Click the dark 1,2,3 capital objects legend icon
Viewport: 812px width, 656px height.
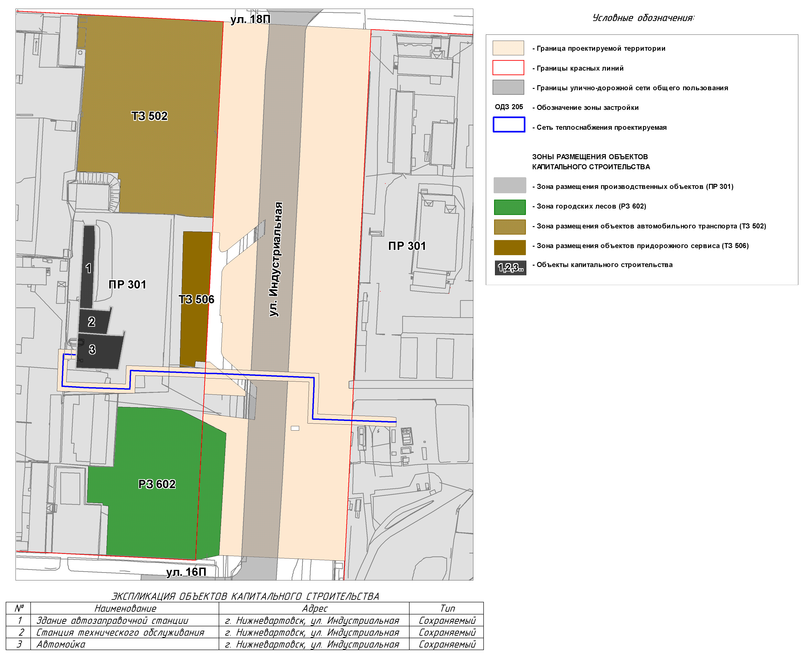(x=510, y=268)
